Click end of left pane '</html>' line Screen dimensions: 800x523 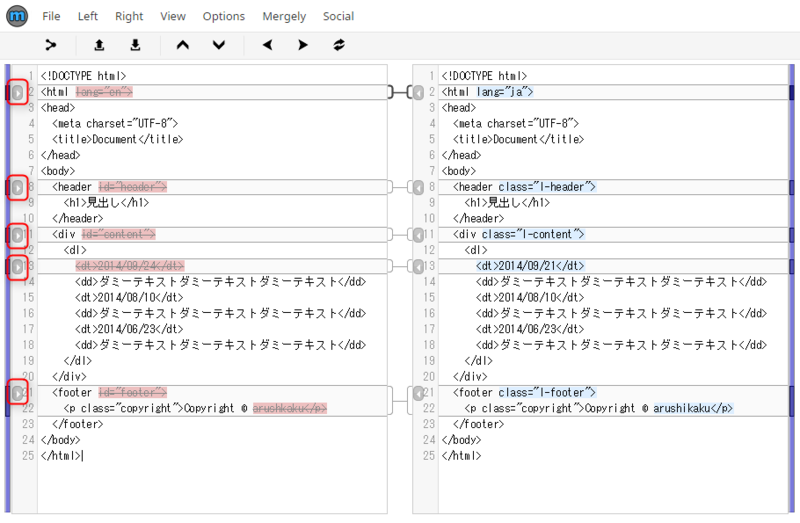82,456
